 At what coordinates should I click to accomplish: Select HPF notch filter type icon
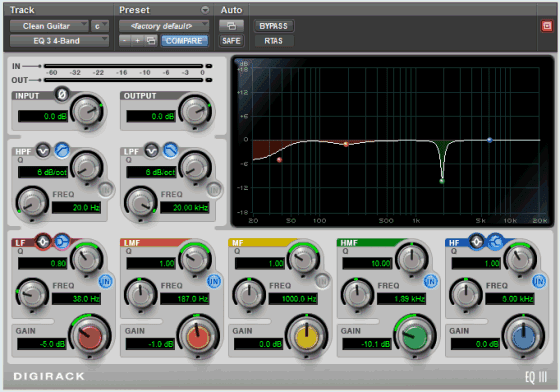coord(43,151)
